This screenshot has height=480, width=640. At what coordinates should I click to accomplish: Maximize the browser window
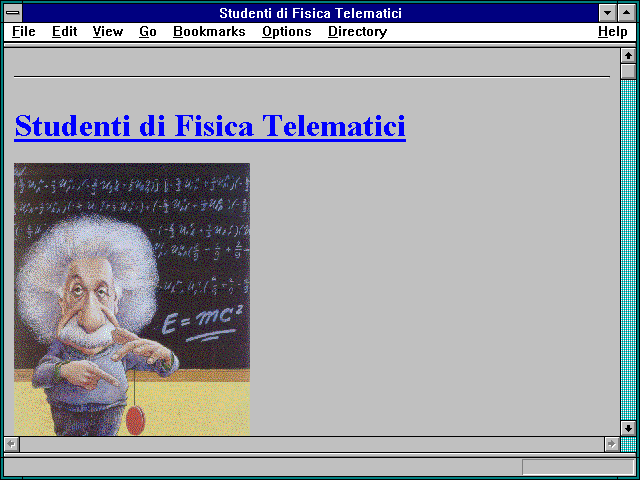(x=627, y=13)
